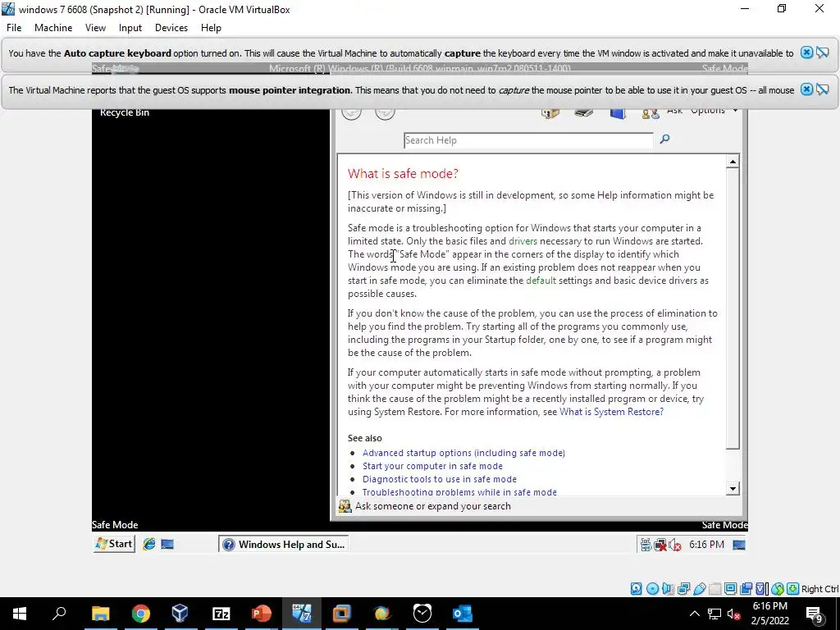
Task: Open 'What is System Restore?' link
Action: click(x=611, y=412)
